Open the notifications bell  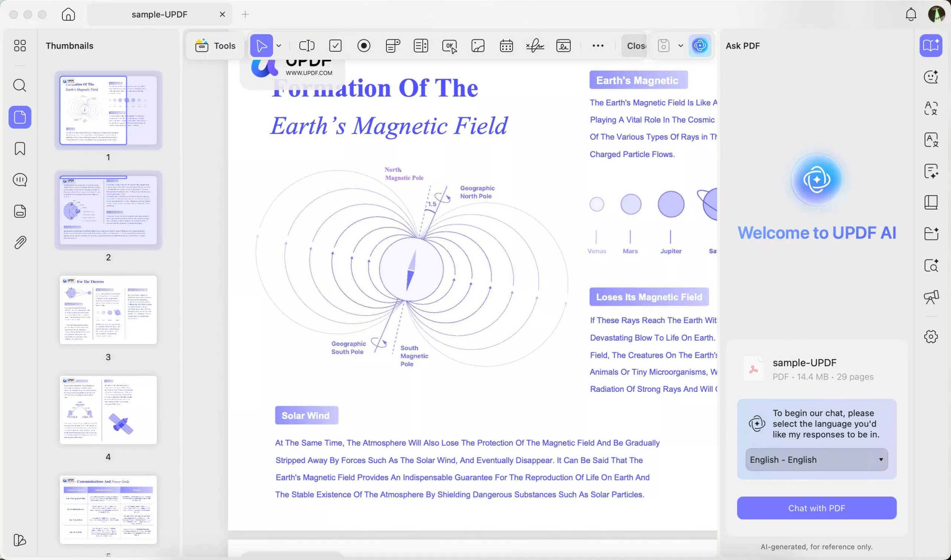click(911, 14)
